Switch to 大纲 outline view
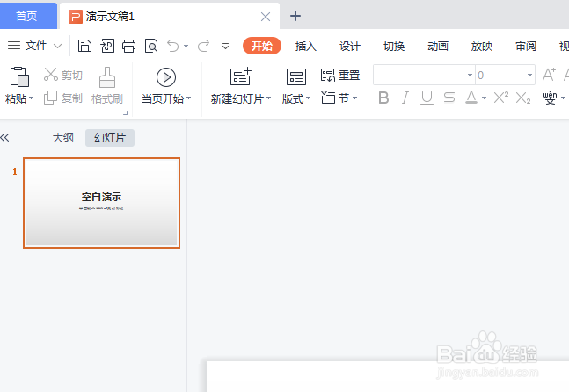 62,138
